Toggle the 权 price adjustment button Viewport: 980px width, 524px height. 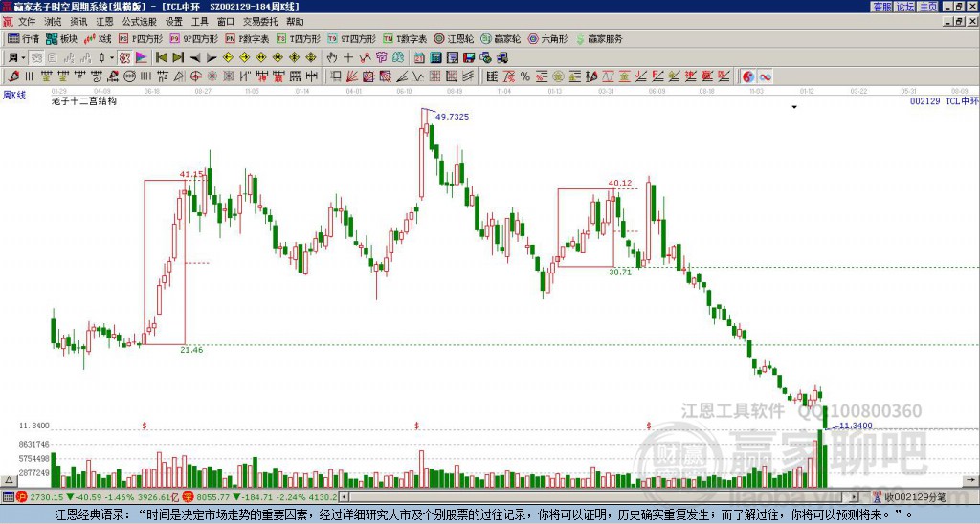click(x=124, y=58)
